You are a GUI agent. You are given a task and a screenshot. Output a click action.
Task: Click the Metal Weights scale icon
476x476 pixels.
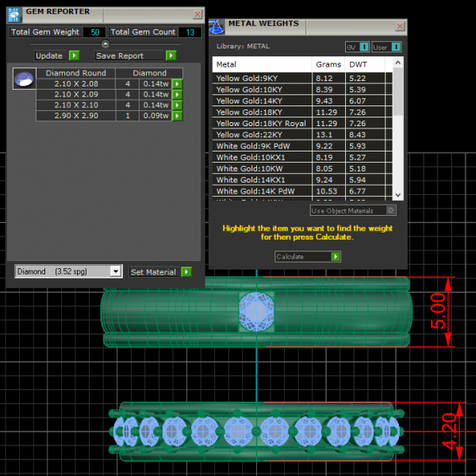coord(217,26)
